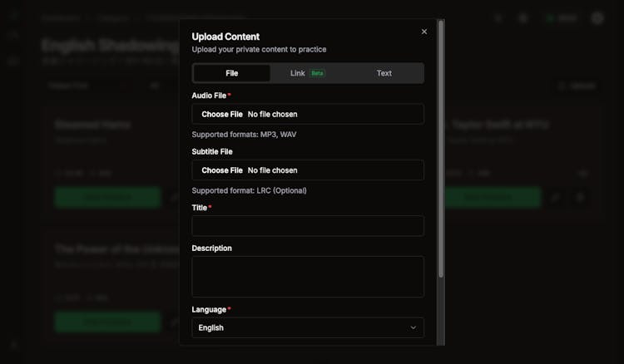Click 'Upload your private content to practice'
Screen dimensions: 624x364
pyautogui.click(x=259, y=49)
